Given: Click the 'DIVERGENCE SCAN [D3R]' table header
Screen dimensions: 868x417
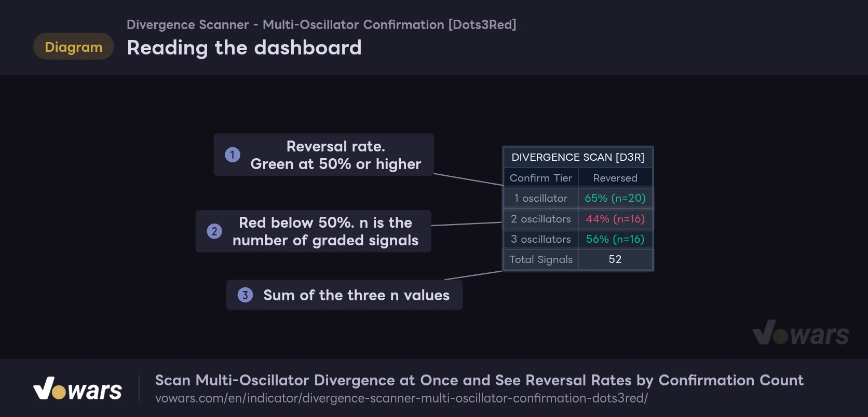Looking at the screenshot, I should [x=578, y=157].
